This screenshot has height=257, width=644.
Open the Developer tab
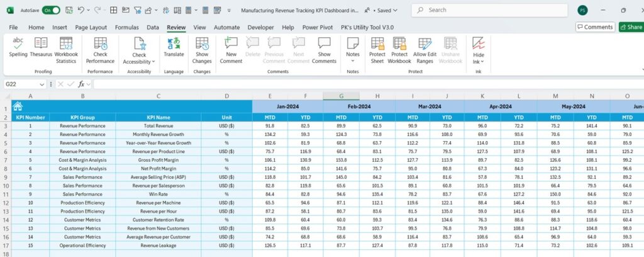point(260,28)
